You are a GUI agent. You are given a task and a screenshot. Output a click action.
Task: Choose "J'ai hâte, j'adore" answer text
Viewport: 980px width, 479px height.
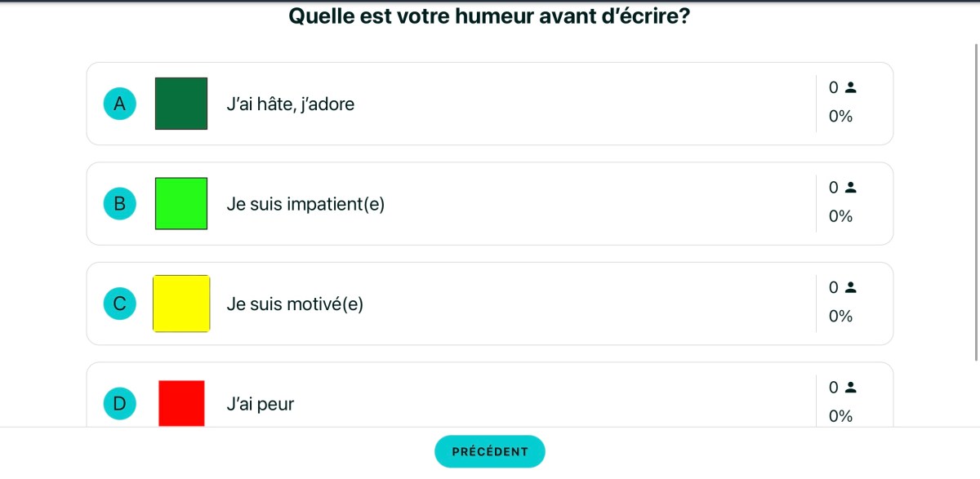click(290, 104)
